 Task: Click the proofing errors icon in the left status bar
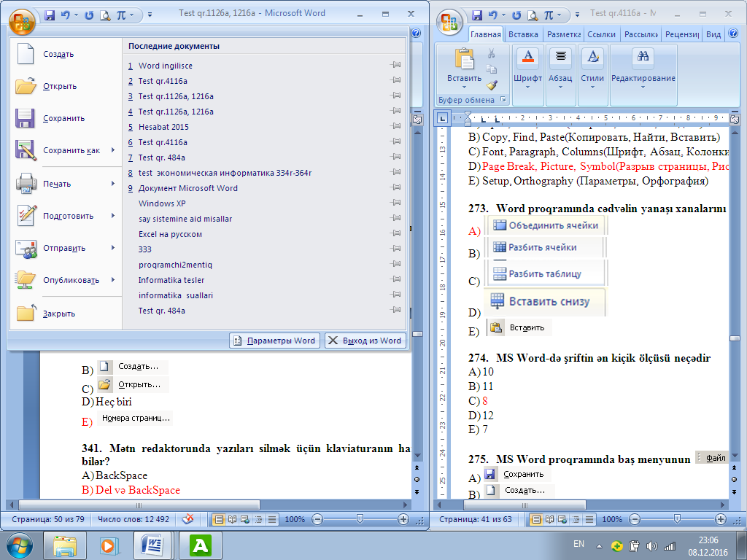pos(187,519)
